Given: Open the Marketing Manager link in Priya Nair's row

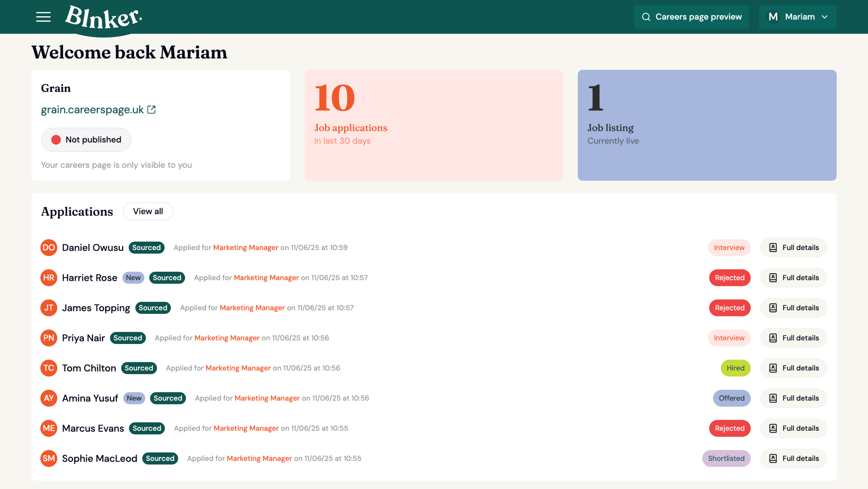Looking at the screenshot, I should pos(227,338).
